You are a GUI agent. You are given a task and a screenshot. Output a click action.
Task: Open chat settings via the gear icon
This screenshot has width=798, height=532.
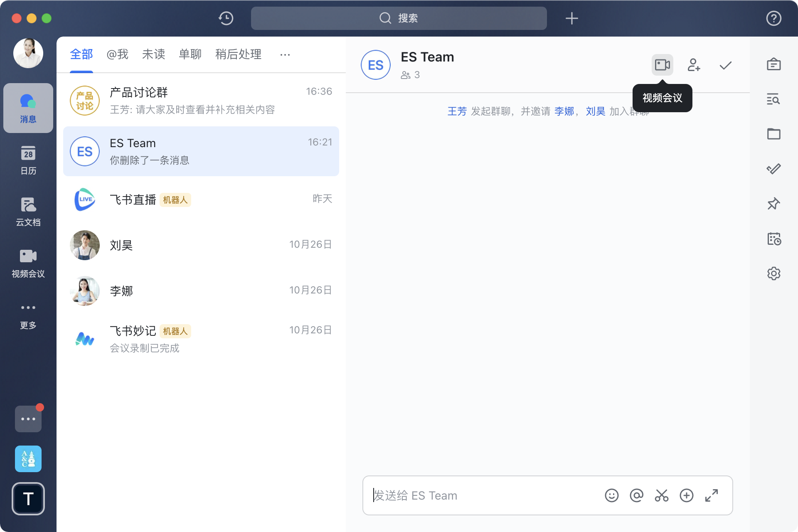(x=773, y=273)
